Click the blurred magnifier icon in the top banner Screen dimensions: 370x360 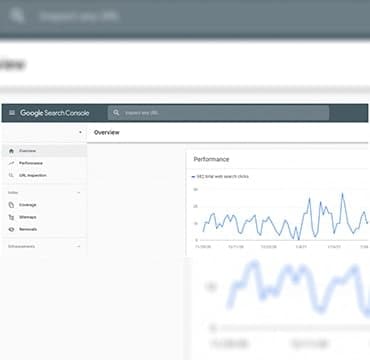(x=17, y=16)
